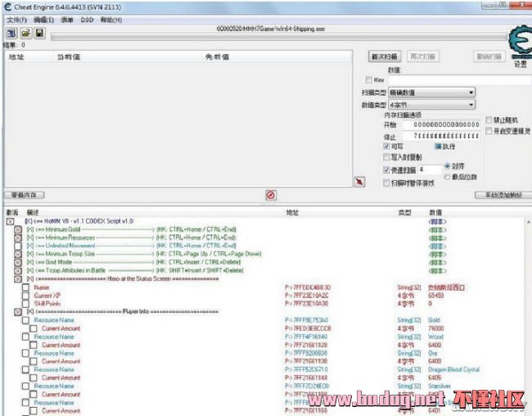The image size is (532, 416).
Task: Click the 手动添加地址 button
Action: click(x=503, y=195)
